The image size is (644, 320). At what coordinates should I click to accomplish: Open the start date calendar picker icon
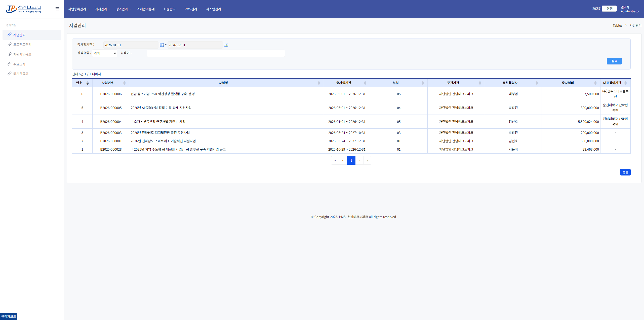(162, 45)
